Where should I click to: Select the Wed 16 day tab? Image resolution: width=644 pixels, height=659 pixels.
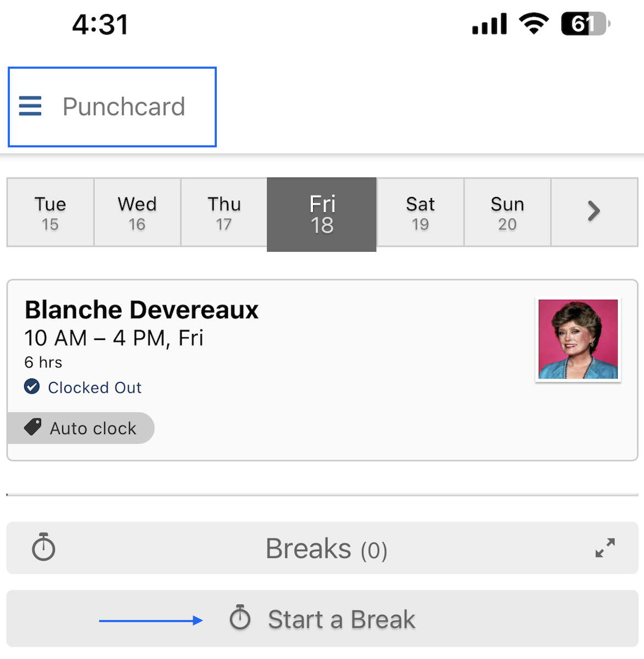click(137, 212)
